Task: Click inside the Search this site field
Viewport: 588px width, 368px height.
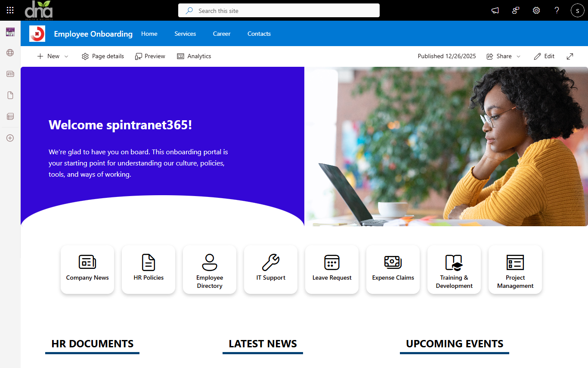Action: click(x=279, y=10)
